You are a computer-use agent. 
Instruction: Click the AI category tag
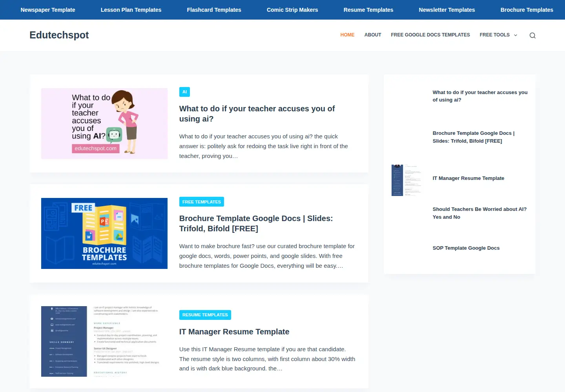pyautogui.click(x=184, y=92)
